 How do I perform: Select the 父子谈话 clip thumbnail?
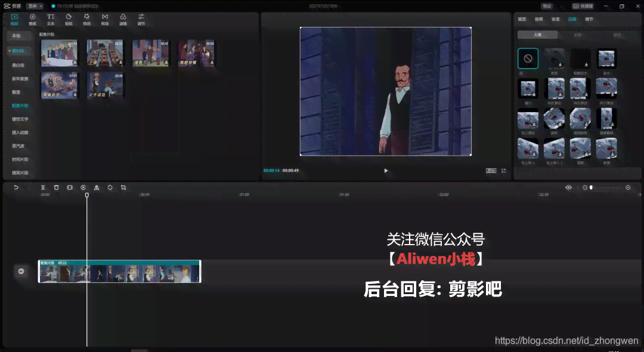coord(105,85)
